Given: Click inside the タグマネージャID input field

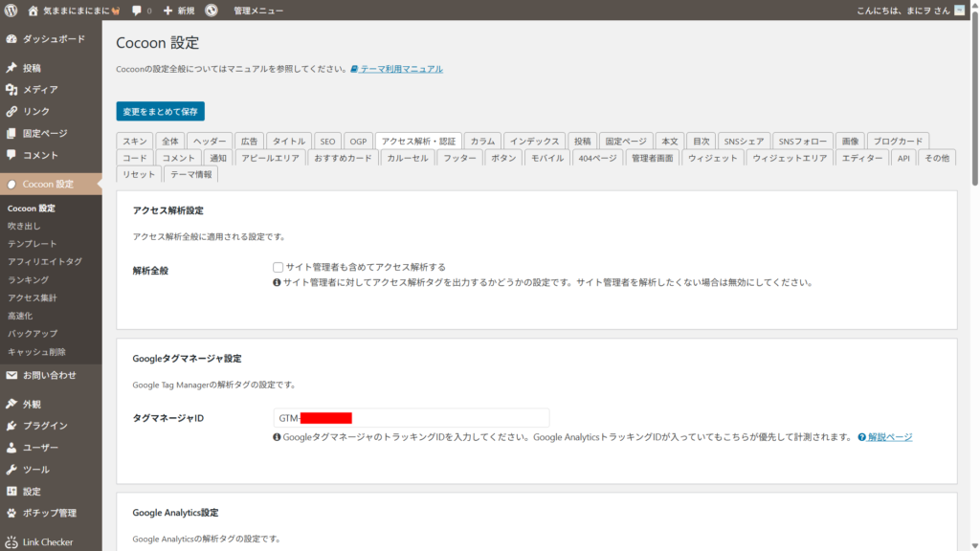Looking at the screenshot, I should pos(412,417).
